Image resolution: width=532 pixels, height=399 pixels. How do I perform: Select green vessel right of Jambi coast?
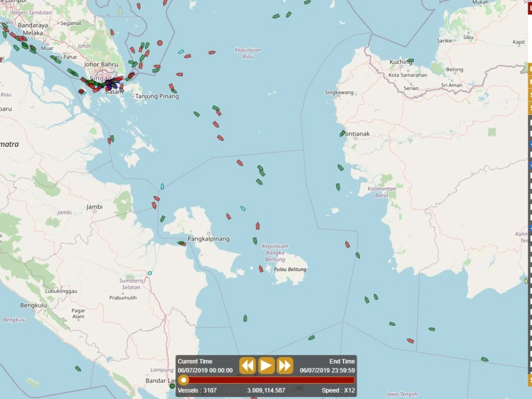tap(162, 219)
